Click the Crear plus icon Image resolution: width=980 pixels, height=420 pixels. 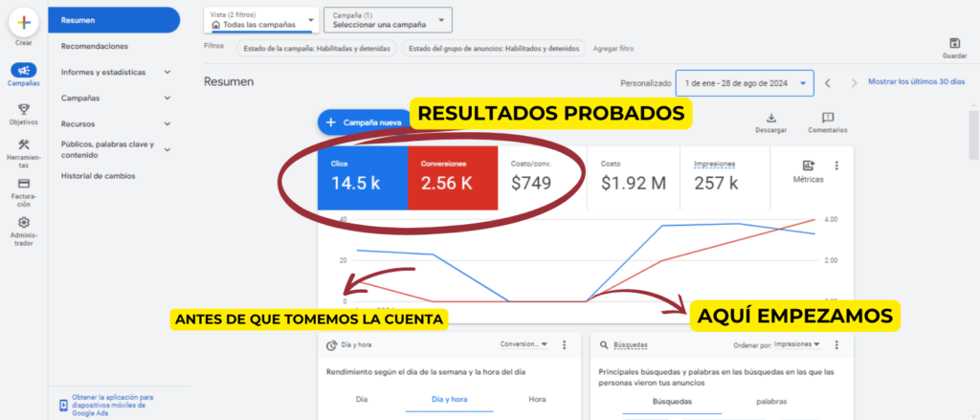pos(24,22)
